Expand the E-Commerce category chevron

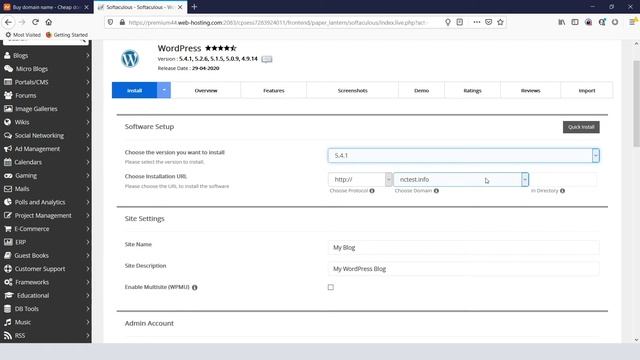pos(87,229)
